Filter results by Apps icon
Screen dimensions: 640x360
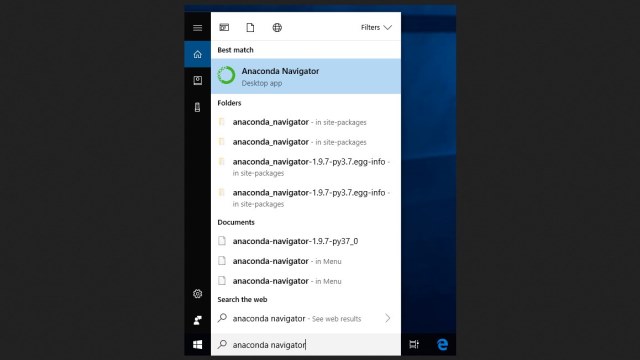[x=224, y=27]
